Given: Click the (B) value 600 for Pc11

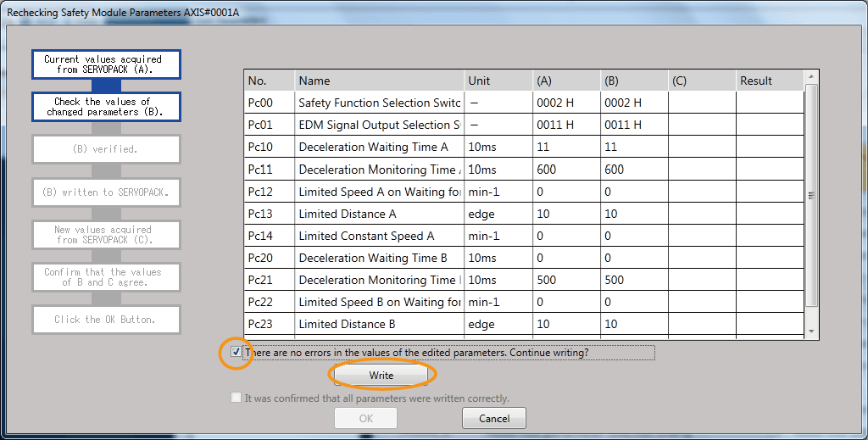Looking at the screenshot, I should pyautogui.click(x=633, y=170).
